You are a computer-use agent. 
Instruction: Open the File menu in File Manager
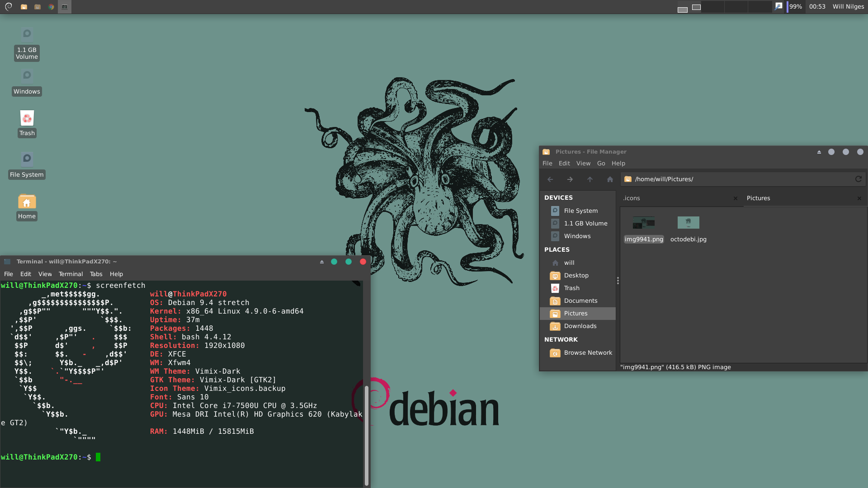[x=547, y=164]
